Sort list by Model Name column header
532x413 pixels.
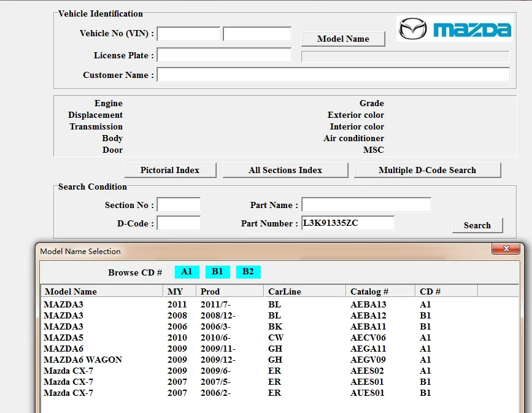pos(102,291)
